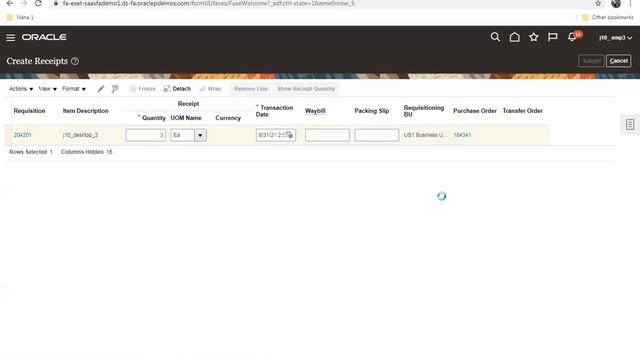
Task: Click the Packing Slip input field
Action: pos(377,135)
